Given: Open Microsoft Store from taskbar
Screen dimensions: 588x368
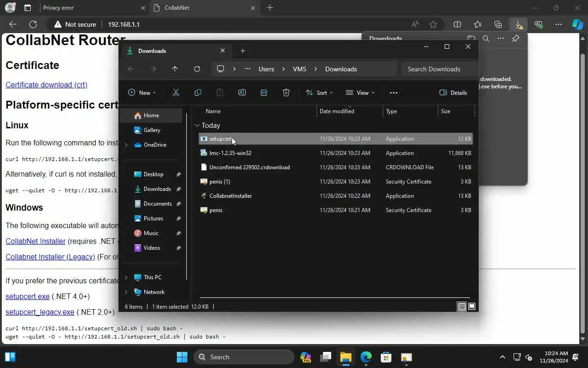Looking at the screenshot, I should point(386,357).
